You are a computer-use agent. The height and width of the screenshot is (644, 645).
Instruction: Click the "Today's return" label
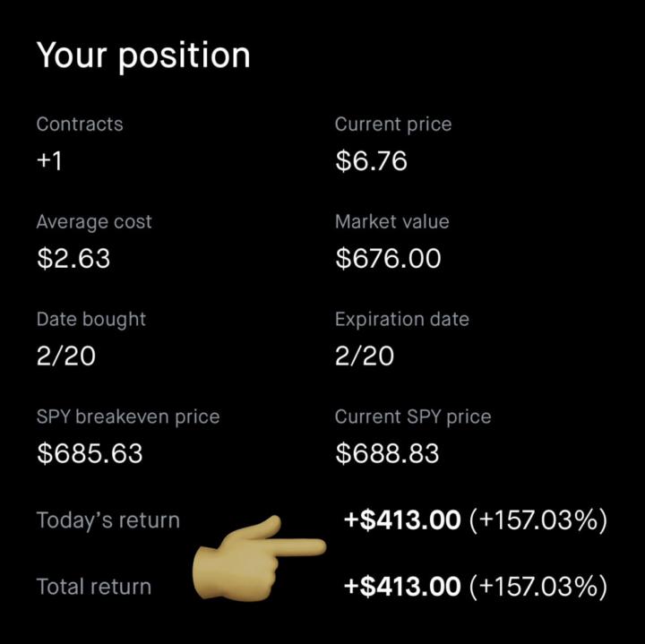pos(107,520)
